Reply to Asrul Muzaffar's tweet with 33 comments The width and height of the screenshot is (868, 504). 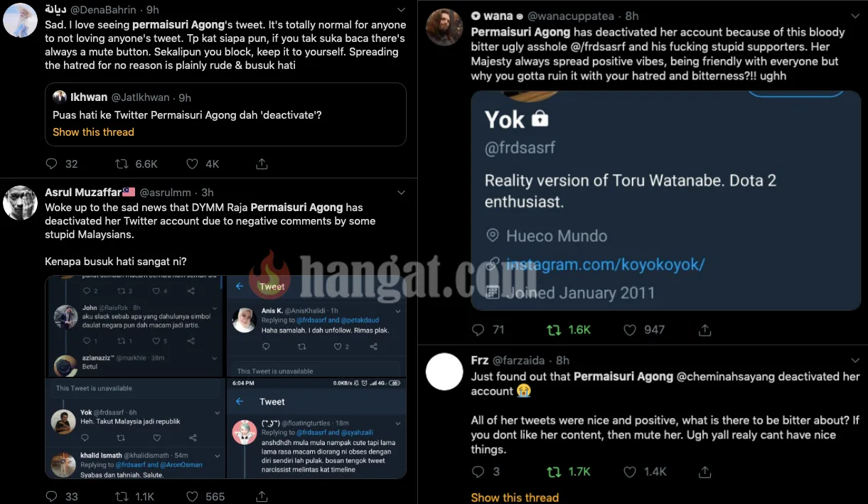pyautogui.click(x=51, y=496)
